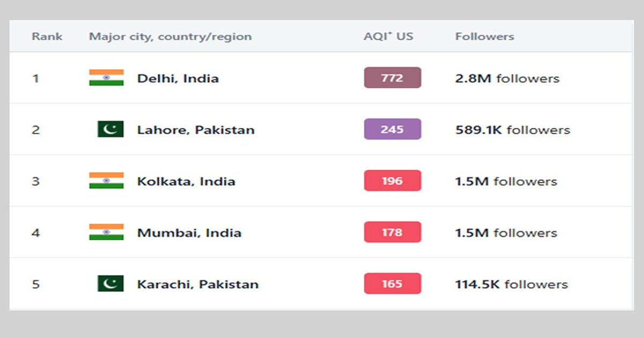Click the 178 AQI badge for Mumbai
Viewport: 644px width, 337px height.
click(x=392, y=232)
